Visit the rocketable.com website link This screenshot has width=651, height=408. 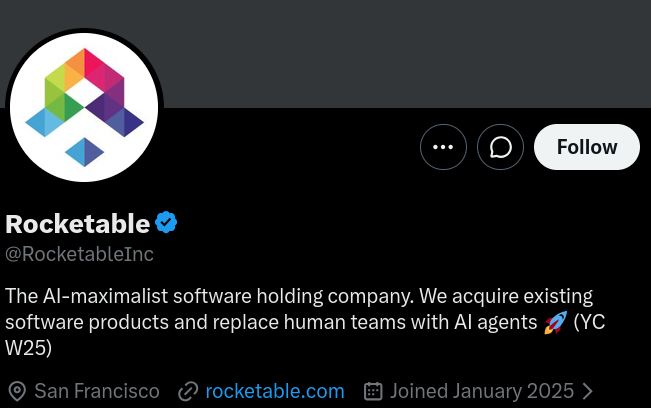(x=275, y=391)
